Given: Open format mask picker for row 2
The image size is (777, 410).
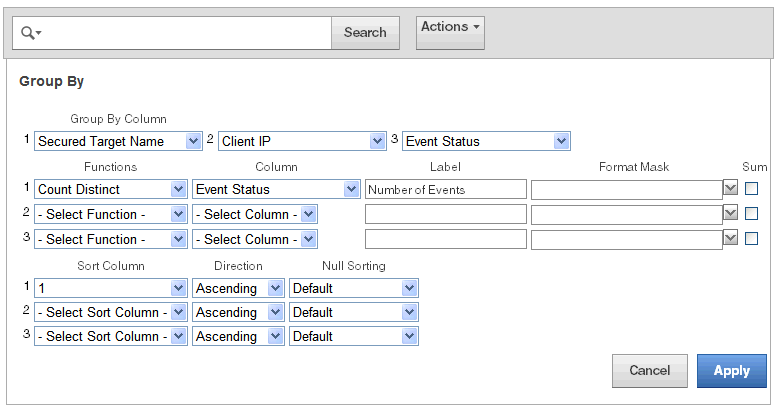Looking at the screenshot, I should [x=730, y=213].
